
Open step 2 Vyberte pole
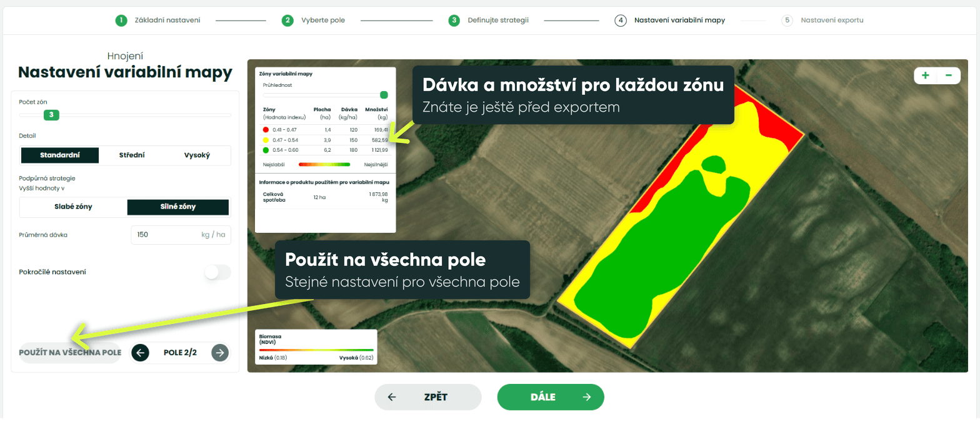pyautogui.click(x=313, y=21)
